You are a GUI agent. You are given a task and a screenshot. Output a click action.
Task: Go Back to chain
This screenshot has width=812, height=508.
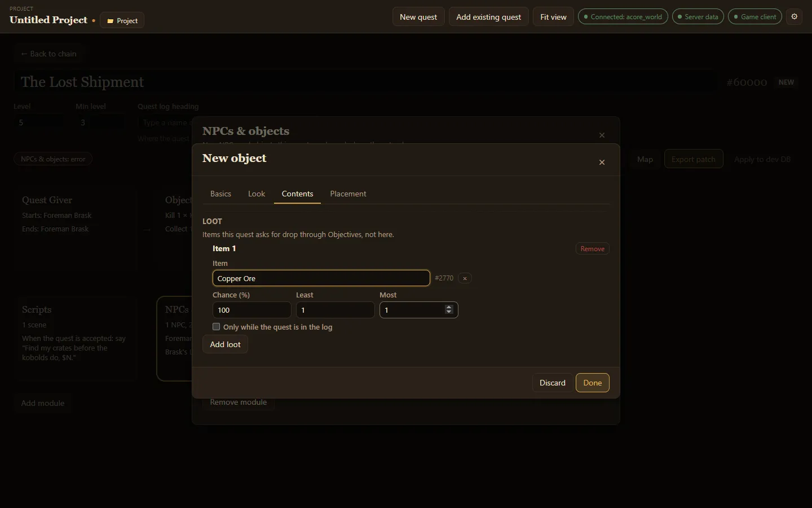pyautogui.click(x=48, y=54)
